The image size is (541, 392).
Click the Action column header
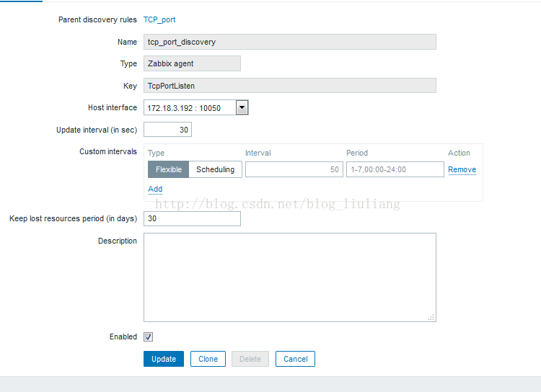coord(459,153)
